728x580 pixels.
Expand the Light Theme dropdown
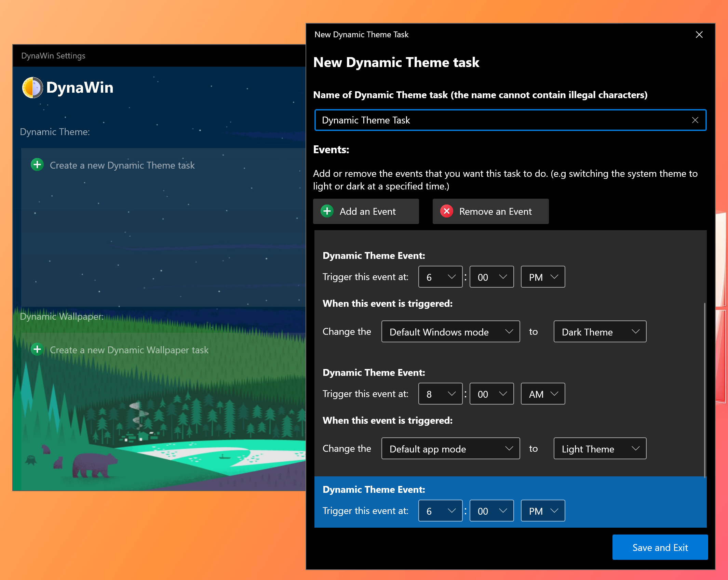coord(600,449)
